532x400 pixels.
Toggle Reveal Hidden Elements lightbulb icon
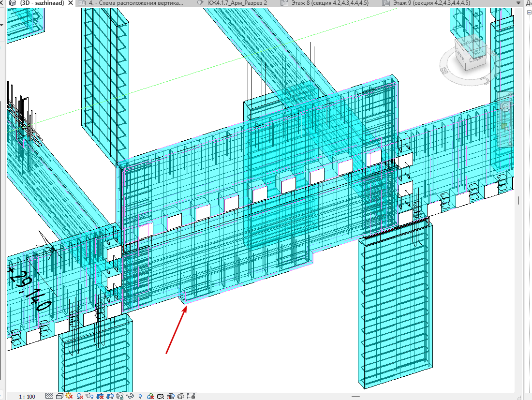click(140, 396)
